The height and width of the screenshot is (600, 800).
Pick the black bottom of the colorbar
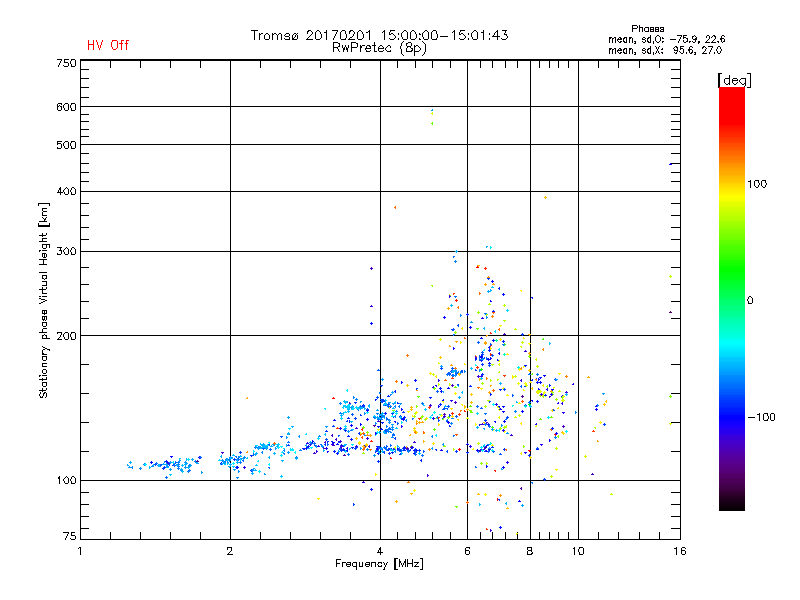tap(732, 503)
